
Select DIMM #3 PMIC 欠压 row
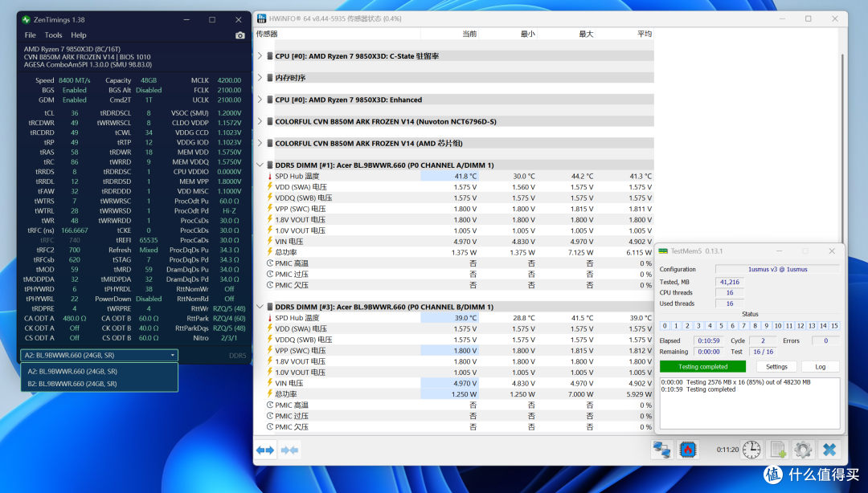(454, 426)
